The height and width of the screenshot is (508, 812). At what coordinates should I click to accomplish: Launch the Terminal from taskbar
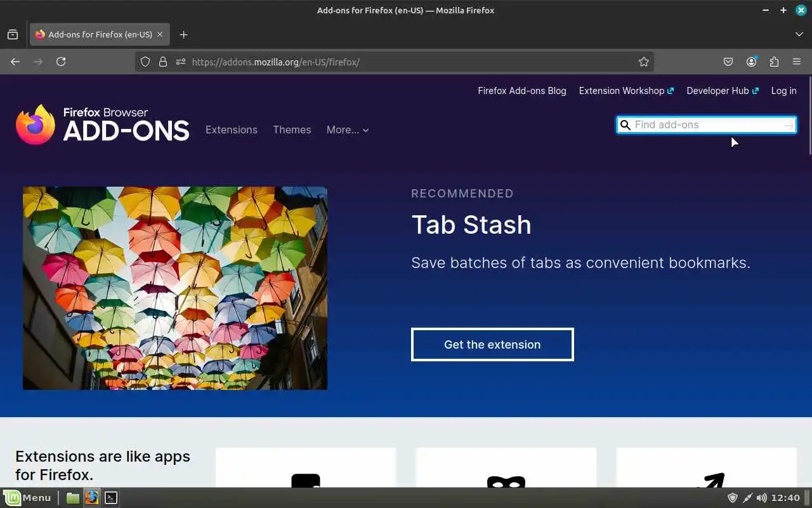tap(111, 498)
